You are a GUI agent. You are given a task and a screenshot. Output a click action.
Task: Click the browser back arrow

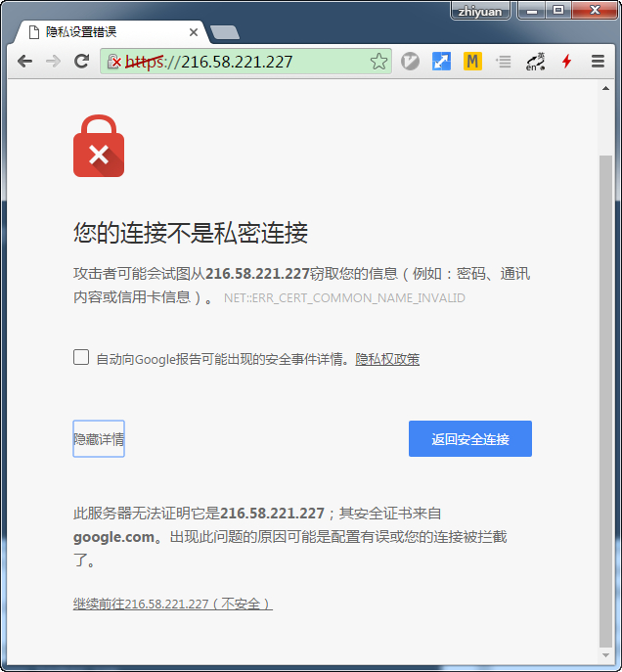click(x=24, y=62)
